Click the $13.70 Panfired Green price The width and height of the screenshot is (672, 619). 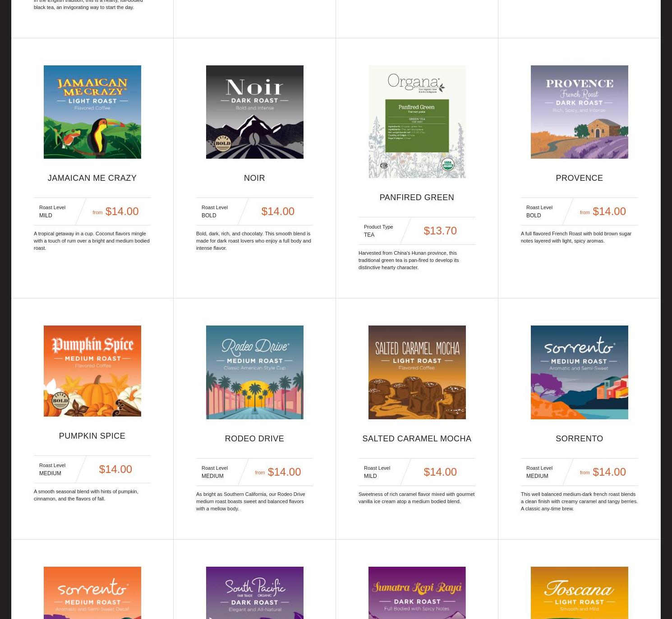point(440,231)
